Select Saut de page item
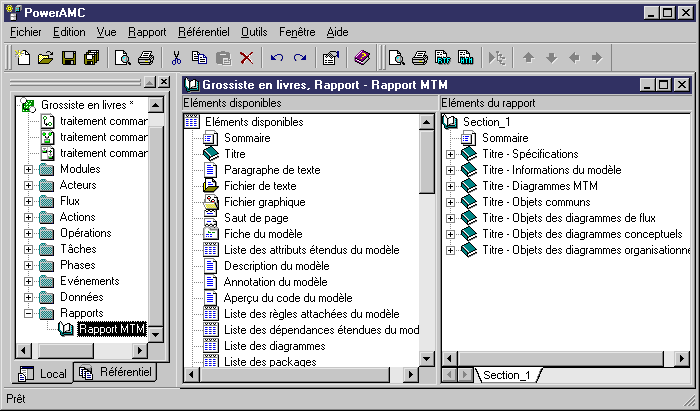Image resolution: width=700 pixels, height=411 pixels. (x=256, y=218)
